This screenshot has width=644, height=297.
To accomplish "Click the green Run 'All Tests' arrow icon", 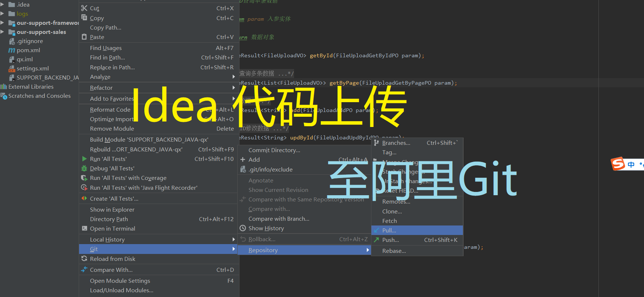I will click(x=84, y=159).
